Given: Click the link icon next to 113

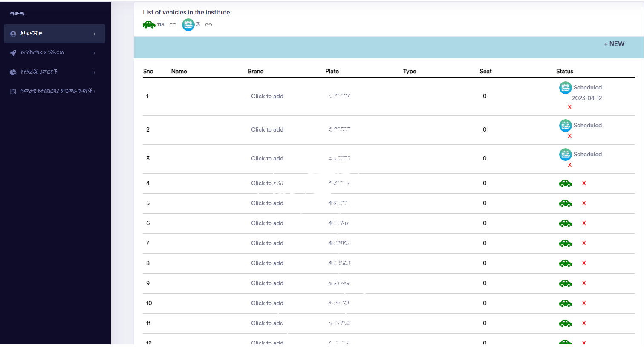Looking at the screenshot, I should [x=173, y=25].
